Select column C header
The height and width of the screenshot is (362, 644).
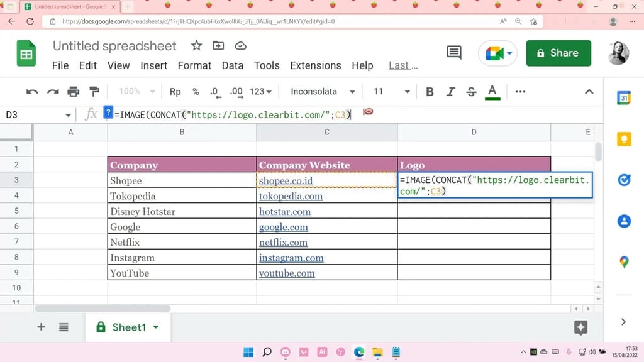pos(327,132)
